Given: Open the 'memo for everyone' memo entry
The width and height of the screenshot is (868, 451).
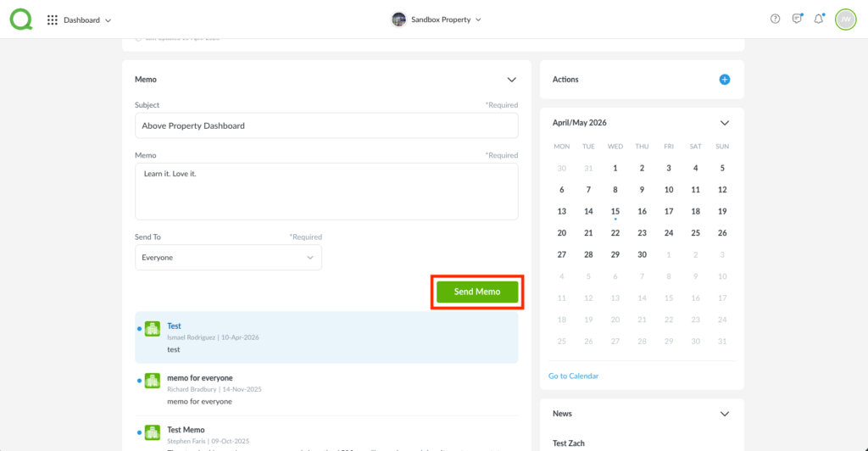Looking at the screenshot, I should (x=200, y=378).
